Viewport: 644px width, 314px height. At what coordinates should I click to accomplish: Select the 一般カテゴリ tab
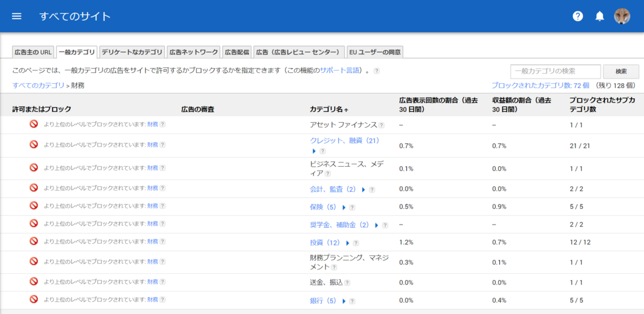tap(77, 52)
